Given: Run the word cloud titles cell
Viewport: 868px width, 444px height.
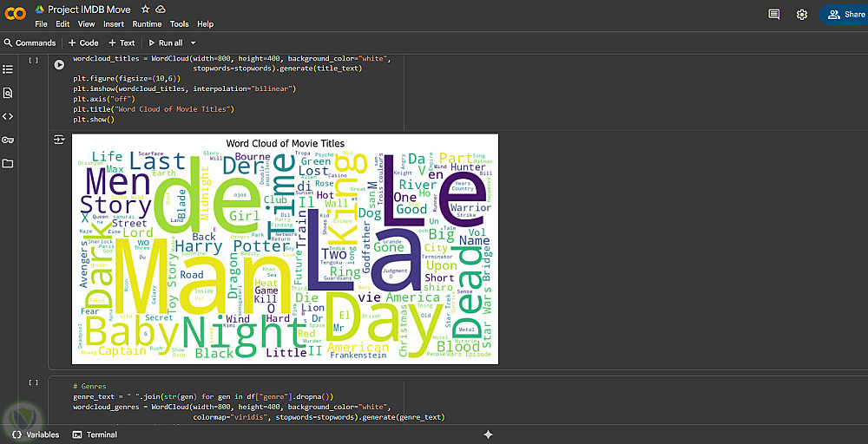Looking at the screenshot, I should (x=59, y=65).
